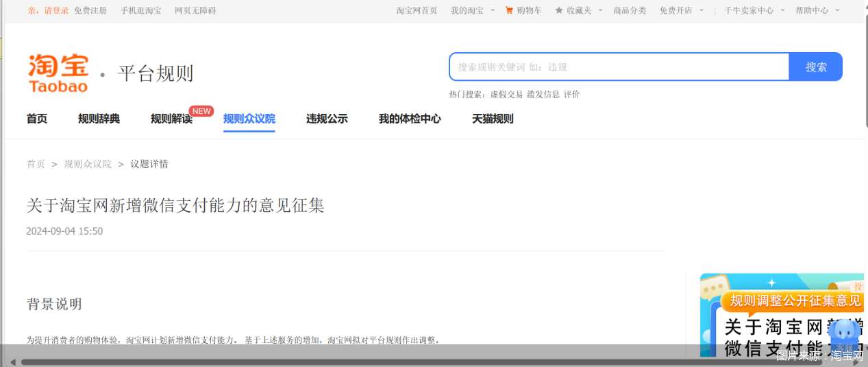Open the 天猫规则 tab

(x=493, y=119)
